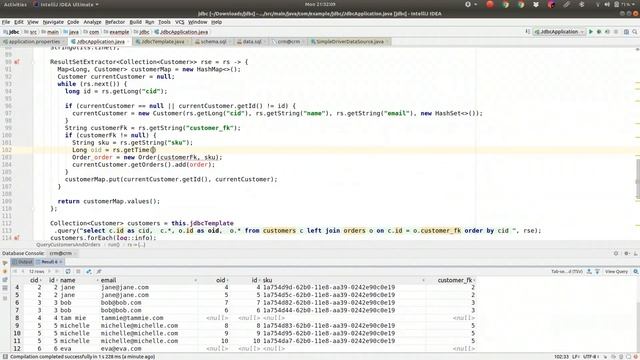This screenshot has height=360, width=640.
Task: Go to previous page of result rows
Action: tap(23, 271)
